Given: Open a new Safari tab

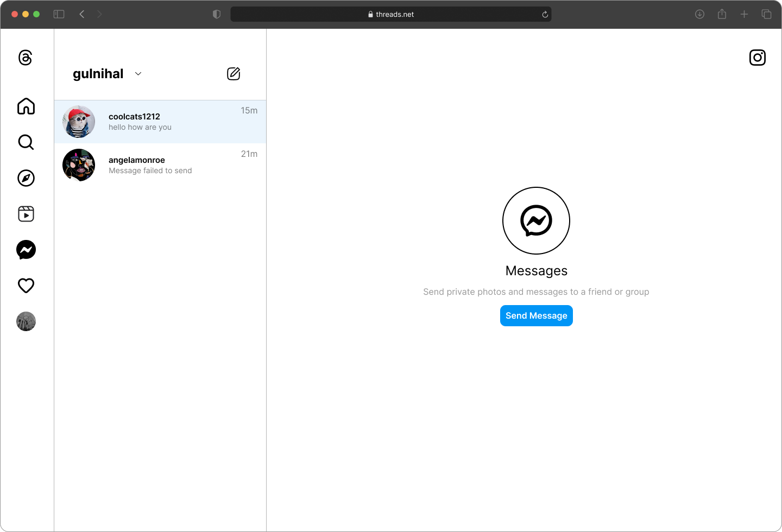Looking at the screenshot, I should click(745, 14).
